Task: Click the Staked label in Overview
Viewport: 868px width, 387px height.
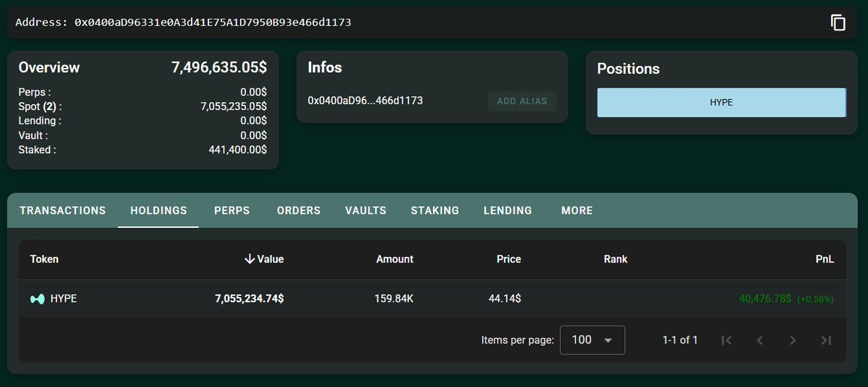Action: (x=37, y=150)
